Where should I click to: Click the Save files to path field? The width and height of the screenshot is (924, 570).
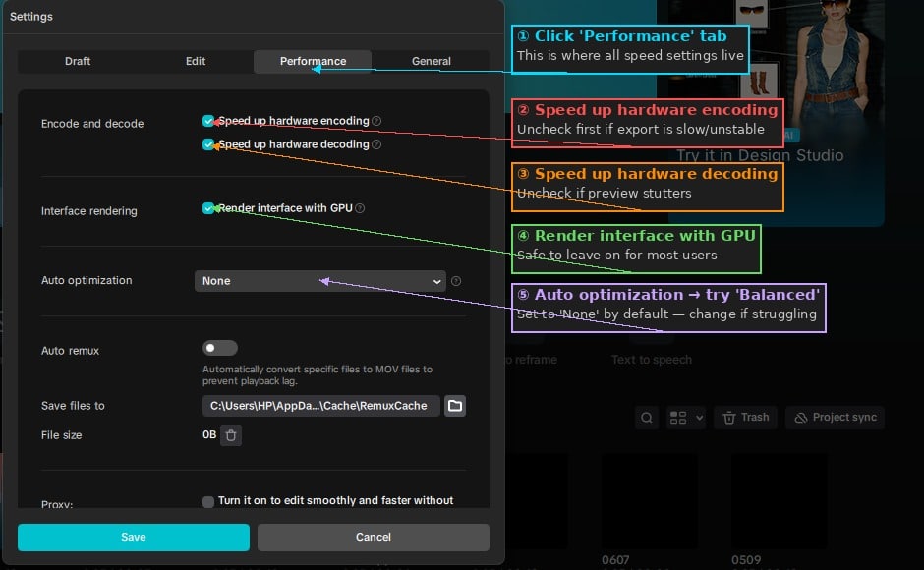click(x=320, y=406)
